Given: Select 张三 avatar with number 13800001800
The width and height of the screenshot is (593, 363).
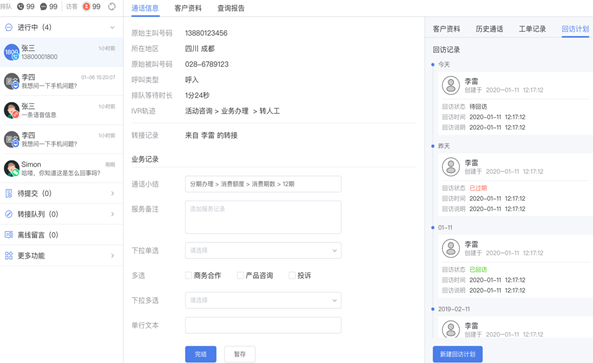Looking at the screenshot, I should 11,52.
